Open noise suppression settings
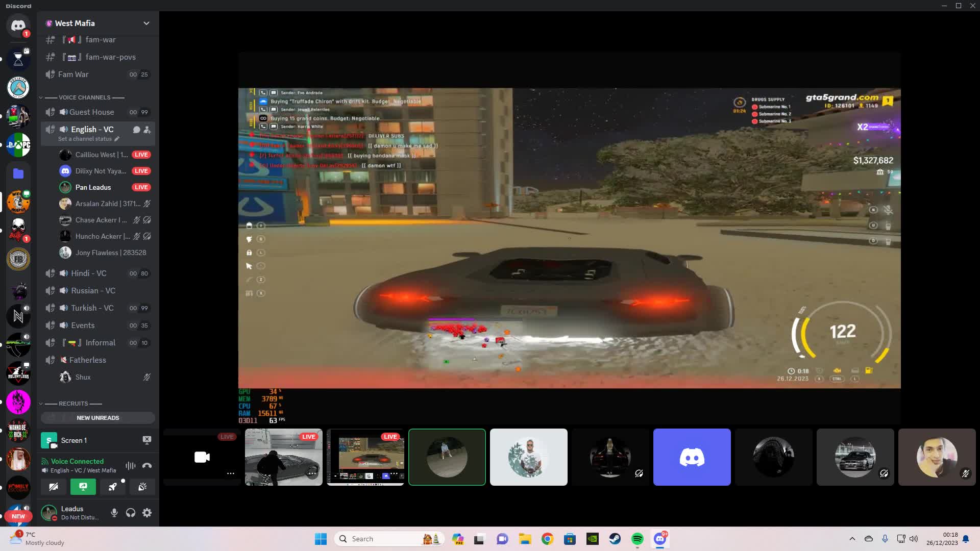 [131, 465]
